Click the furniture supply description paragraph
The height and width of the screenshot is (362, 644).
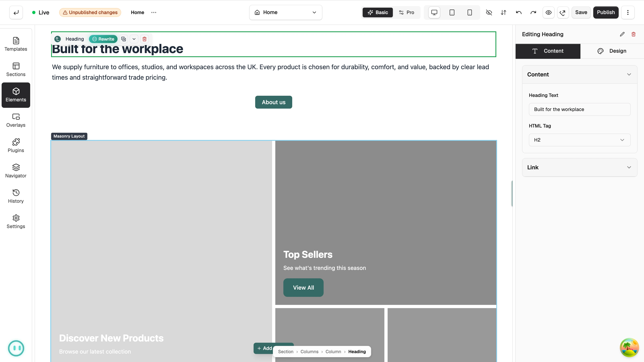270,72
